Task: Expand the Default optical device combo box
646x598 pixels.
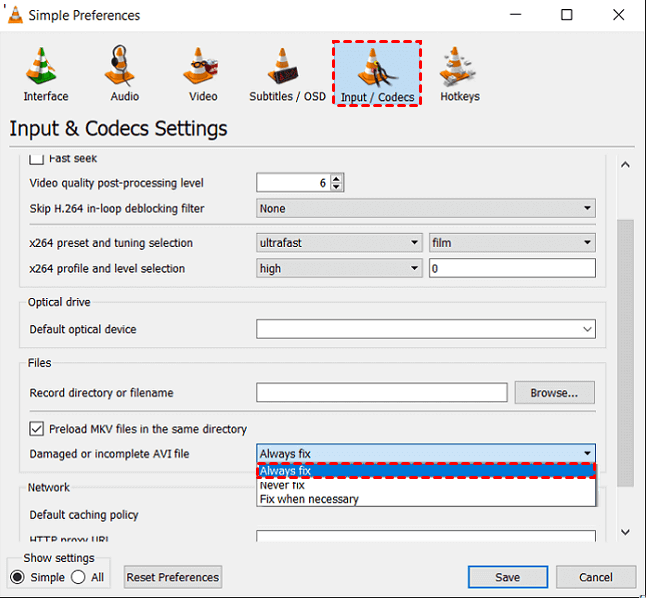Action: 426,329
